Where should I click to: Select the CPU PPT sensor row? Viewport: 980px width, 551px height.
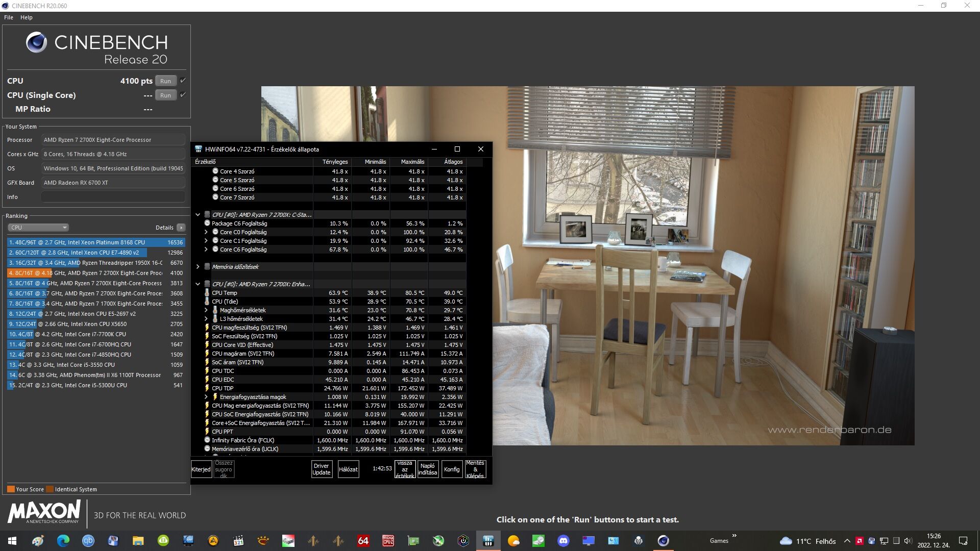pos(329,432)
